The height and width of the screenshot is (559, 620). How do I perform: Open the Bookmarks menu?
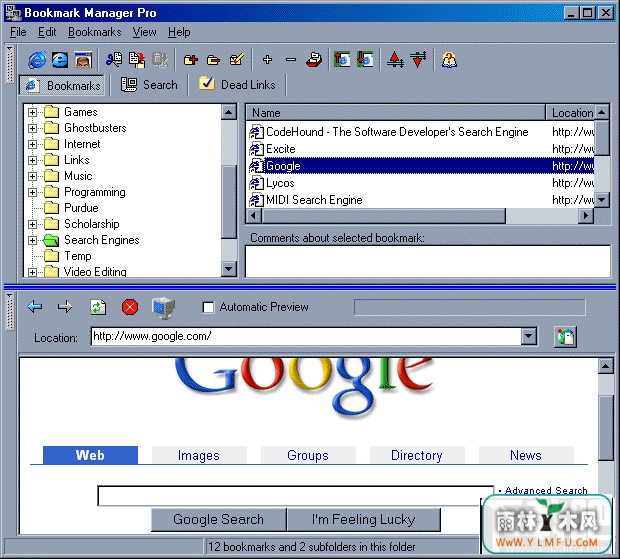(x=95, y=32)
